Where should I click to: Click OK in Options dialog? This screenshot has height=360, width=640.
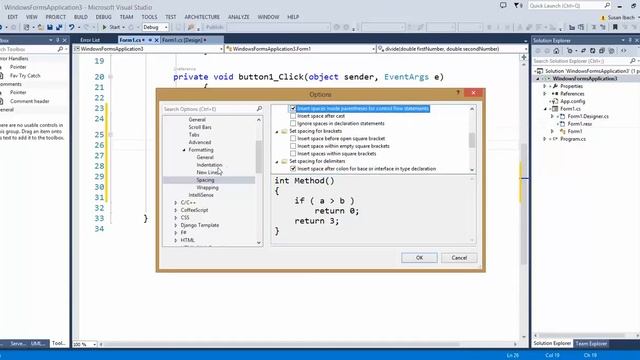(x=419, y=258)
